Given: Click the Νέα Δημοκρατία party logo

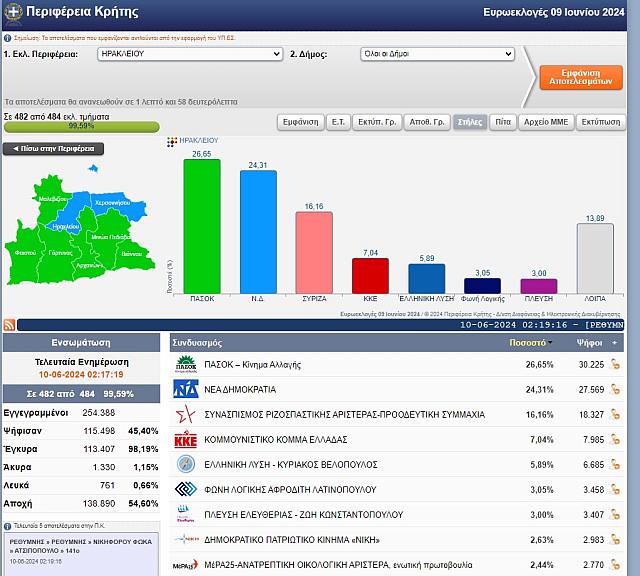Looking at the screenshot, I should [x=186, y=390].
